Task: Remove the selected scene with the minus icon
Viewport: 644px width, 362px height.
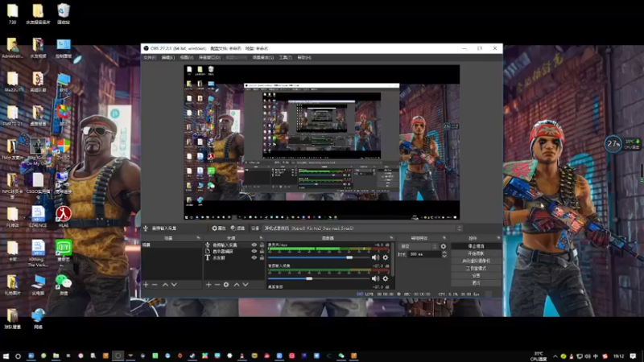Action: pos(155,285)
